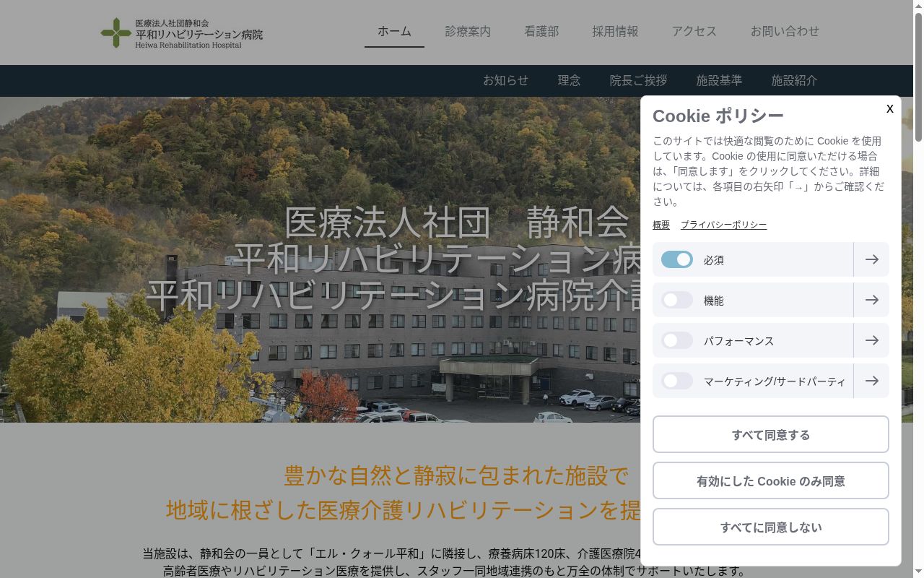
Task: Enable the 機能 cookie switch
Action: (x=677, y=300)
